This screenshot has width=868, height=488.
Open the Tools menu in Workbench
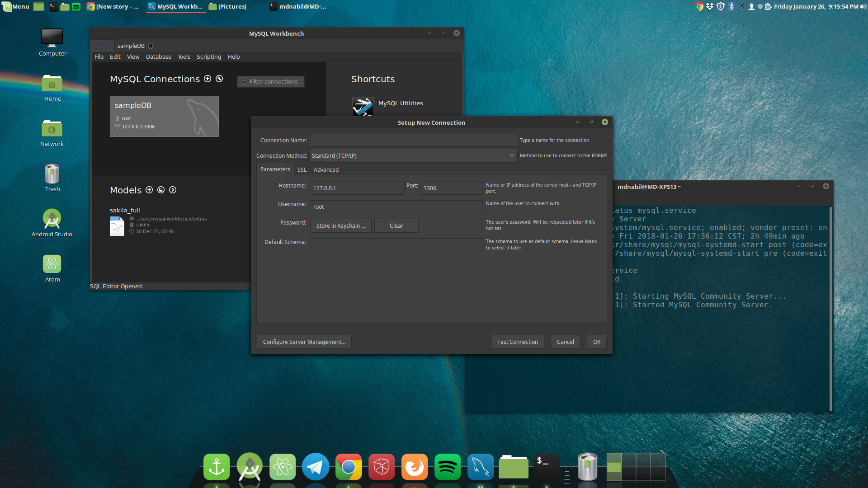(x=184, y=56)
